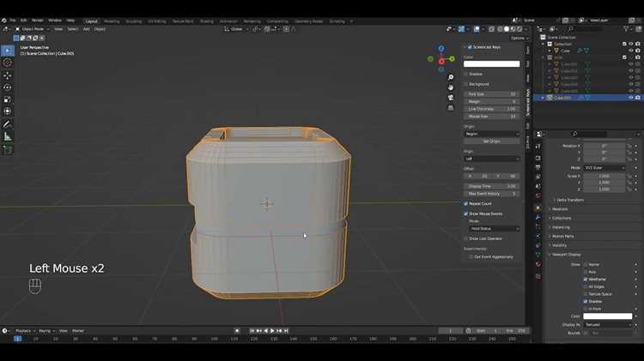Toggle camera view icon in viewport

[451, 98]
